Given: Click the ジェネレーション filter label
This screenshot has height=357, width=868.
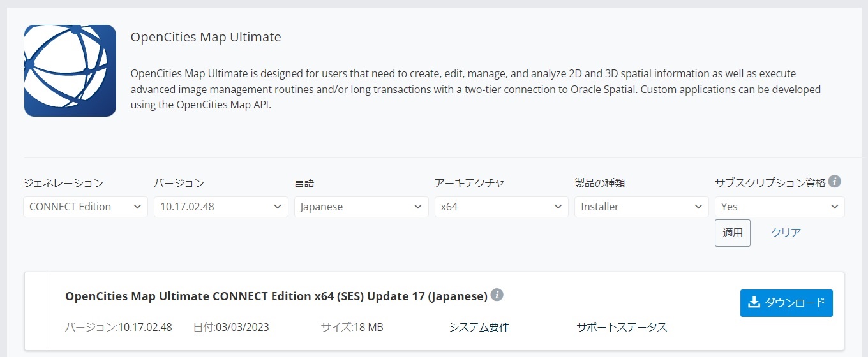Looking at the screenshot, I should tap(63, 183).
